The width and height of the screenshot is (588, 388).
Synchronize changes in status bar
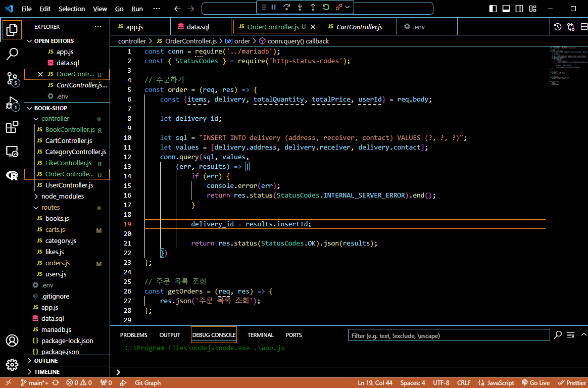pyautogui.click(x=56, y=383)
